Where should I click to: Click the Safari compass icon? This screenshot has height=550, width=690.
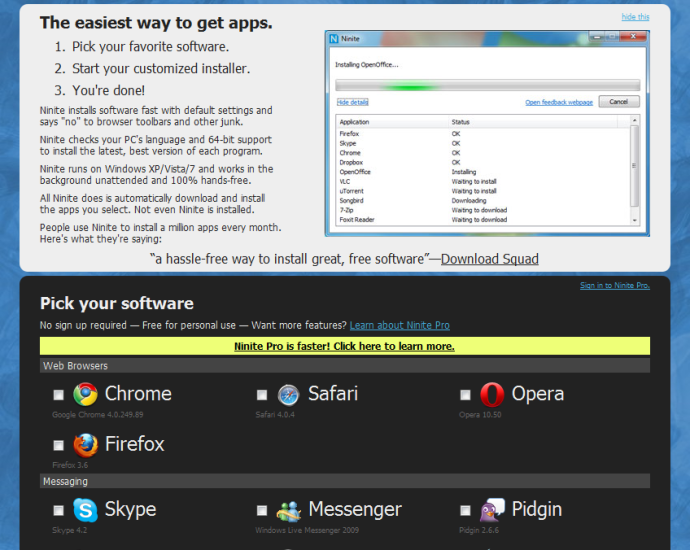[288, 395]
